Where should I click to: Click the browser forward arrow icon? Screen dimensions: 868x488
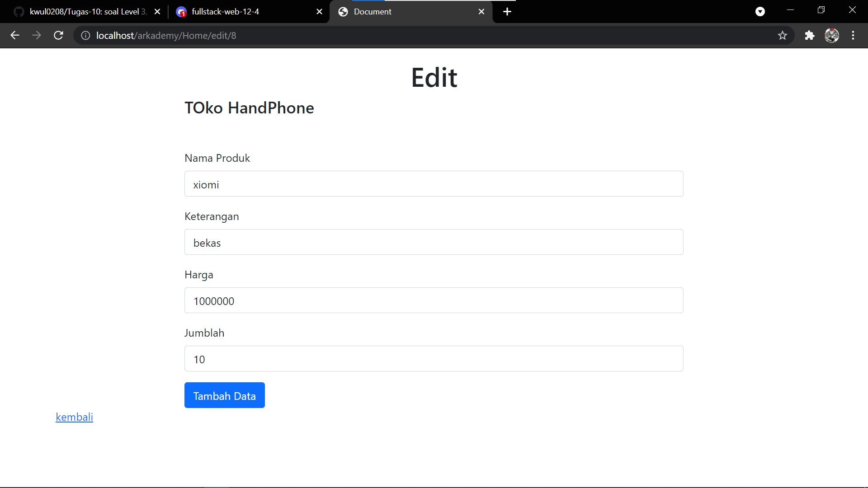[37, 35]
